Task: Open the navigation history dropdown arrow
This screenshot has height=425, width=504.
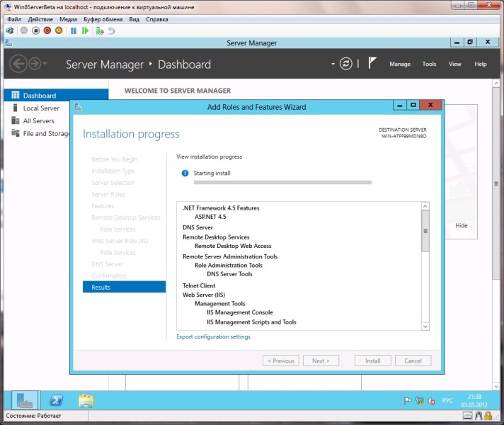Action: click(46, 64)
